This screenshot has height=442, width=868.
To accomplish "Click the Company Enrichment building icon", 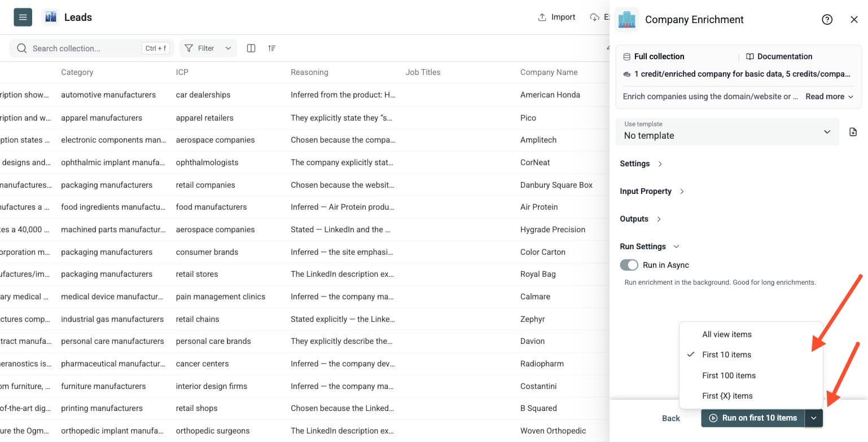I will point(626,20).
